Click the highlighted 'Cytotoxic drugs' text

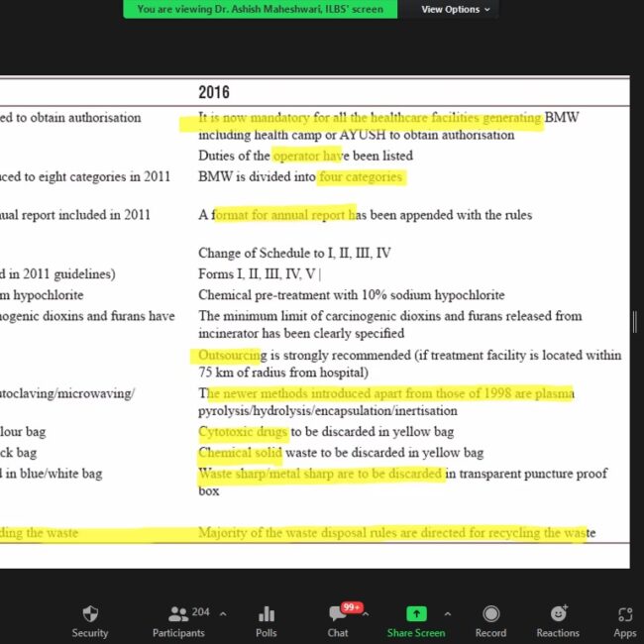click(x=243, y=432)
